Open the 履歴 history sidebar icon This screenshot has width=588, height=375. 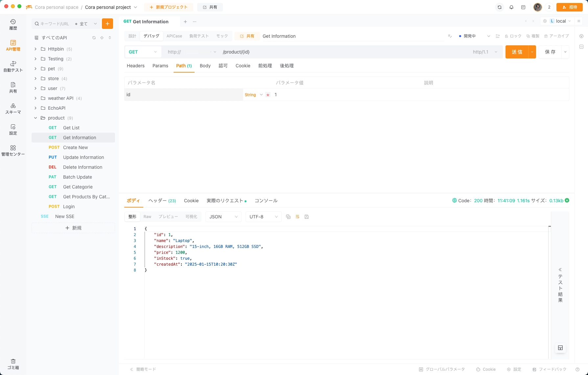tap(13, 25)
